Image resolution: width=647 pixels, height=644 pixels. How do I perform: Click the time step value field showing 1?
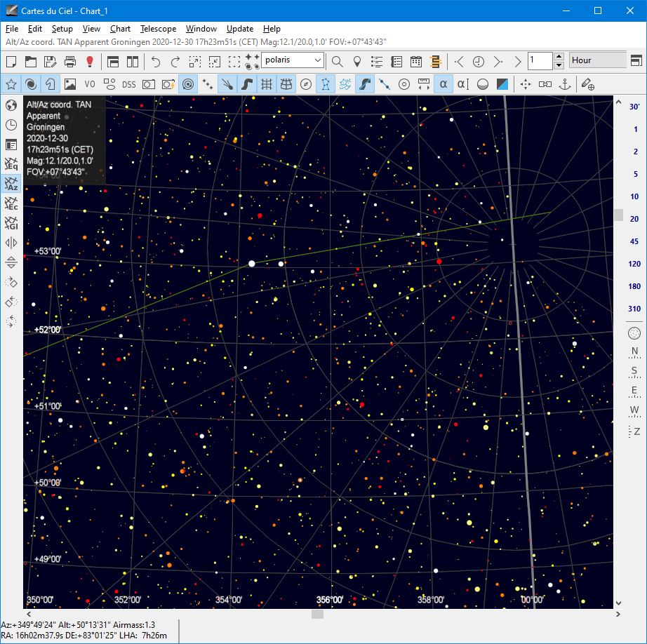coord(540,60)
